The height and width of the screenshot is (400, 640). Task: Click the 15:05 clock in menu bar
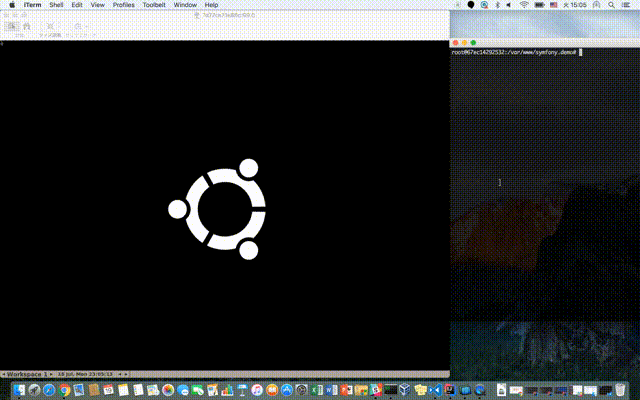click(575, 5)
